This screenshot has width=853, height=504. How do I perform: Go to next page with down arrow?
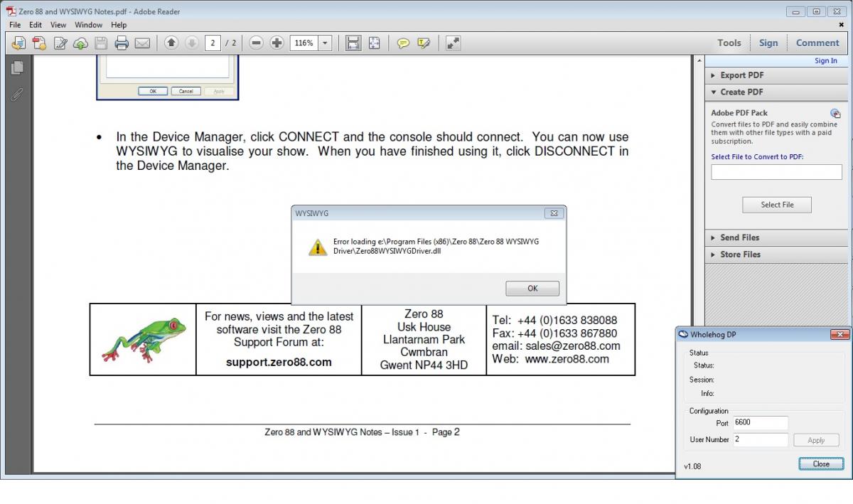pos(191,43)
